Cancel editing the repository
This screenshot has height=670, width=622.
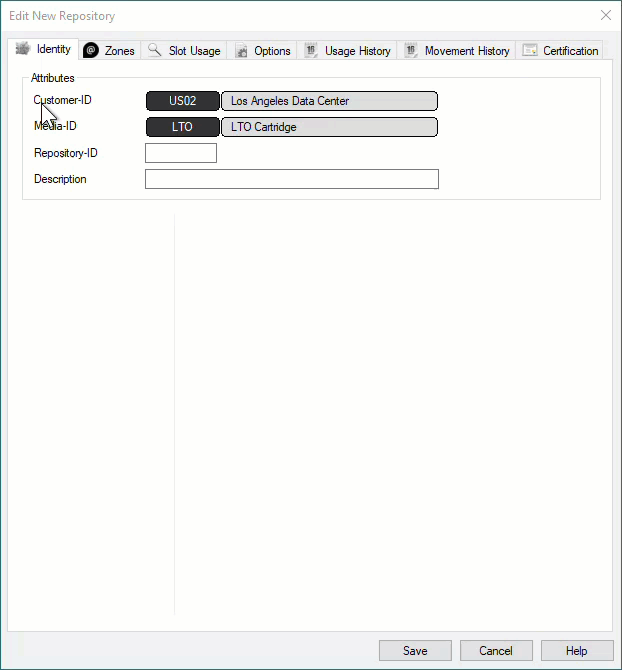(x=496, y=650)
